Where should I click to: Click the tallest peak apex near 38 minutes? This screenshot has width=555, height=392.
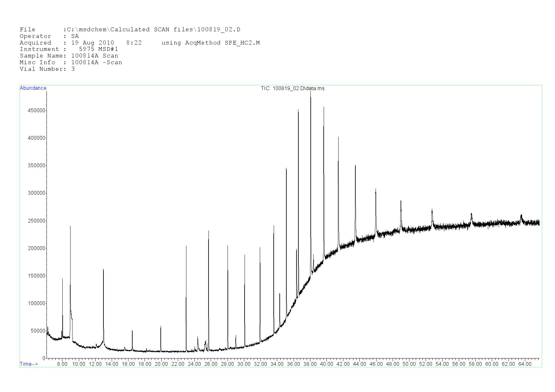click(310, 92)
